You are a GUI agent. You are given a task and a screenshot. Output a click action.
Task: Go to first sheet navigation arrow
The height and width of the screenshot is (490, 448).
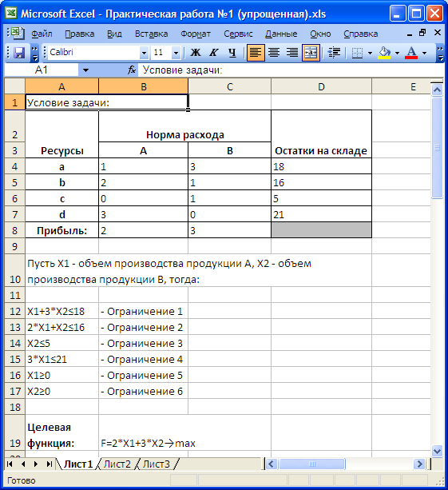pyautogui.click(x=10, y=464)
